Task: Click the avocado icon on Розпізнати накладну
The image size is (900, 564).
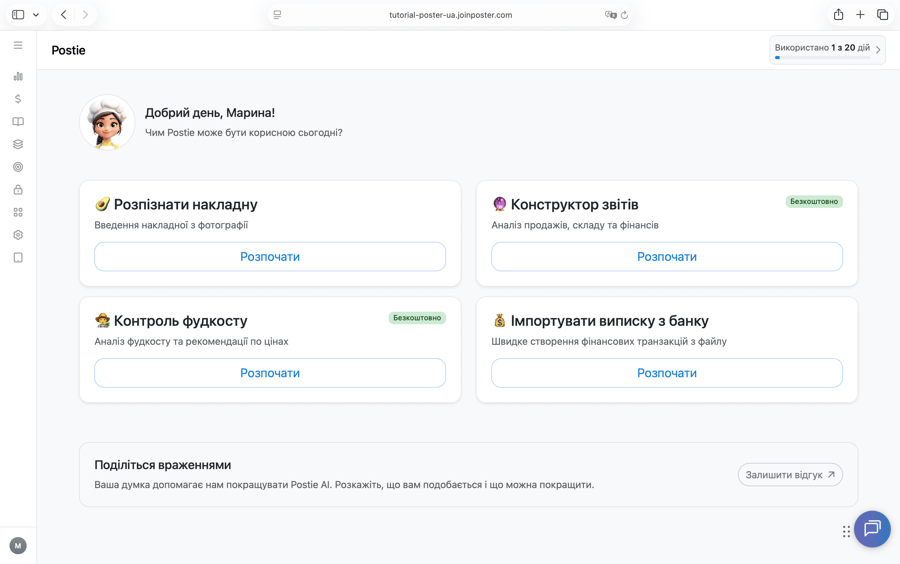Action: coord(102,204)
